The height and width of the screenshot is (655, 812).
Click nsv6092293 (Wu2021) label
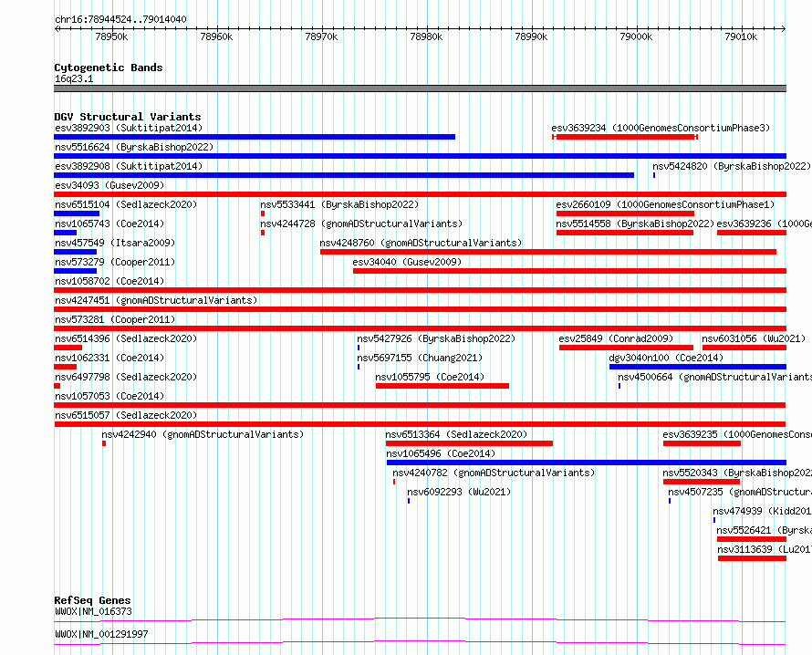coord(459,492)
